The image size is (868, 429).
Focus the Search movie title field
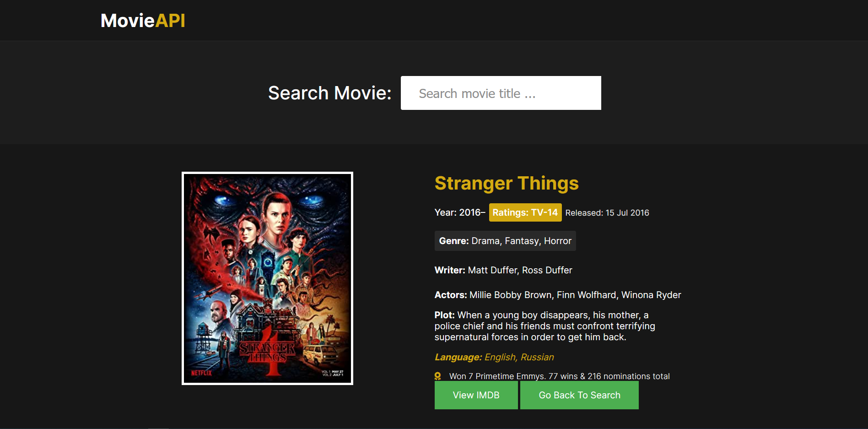click(x=501, y=93)
